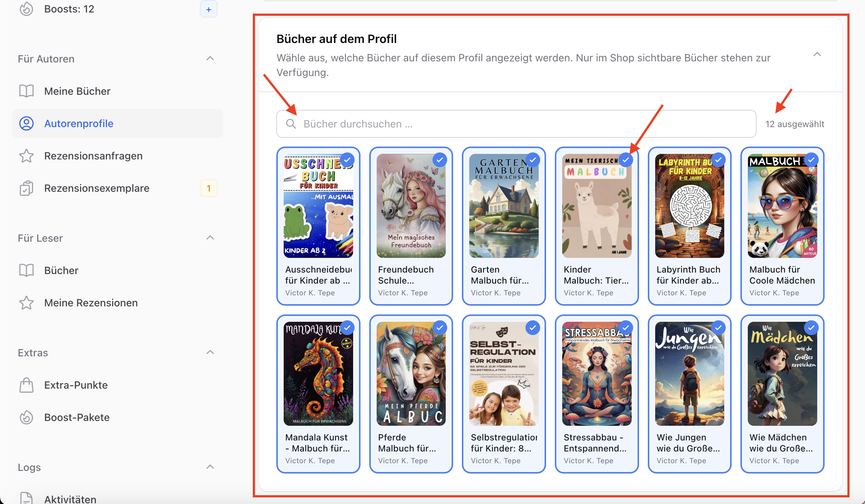Click the plus button next to Boosts
Viewport: 865px width, 504px height.
point(208,9)
